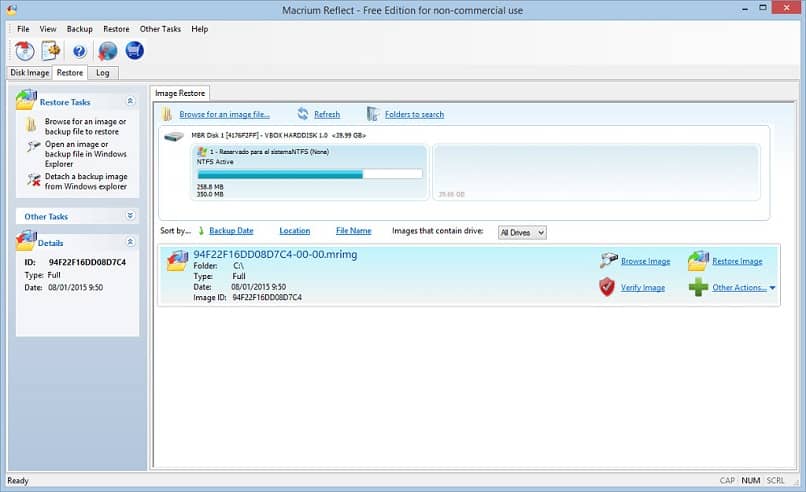Click the hard disk icon of MBR Disk 1
The width and height of the screenshot is (806, 492).
pyautogui.click(x=174, y=137)
